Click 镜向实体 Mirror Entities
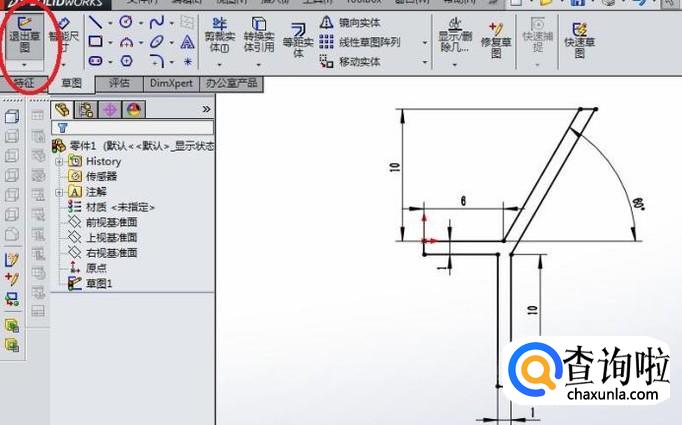The image size is (682, 425). [350, 23]
